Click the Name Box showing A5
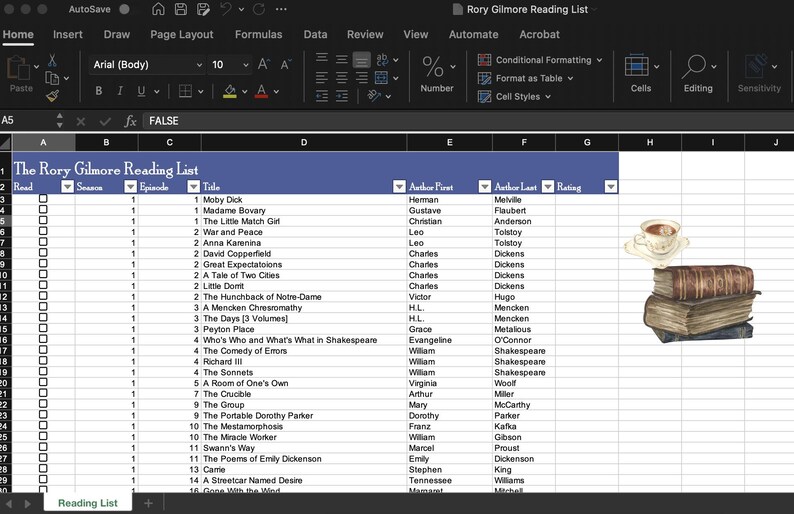This screenshot has width=794, height=514. (28, 121)
